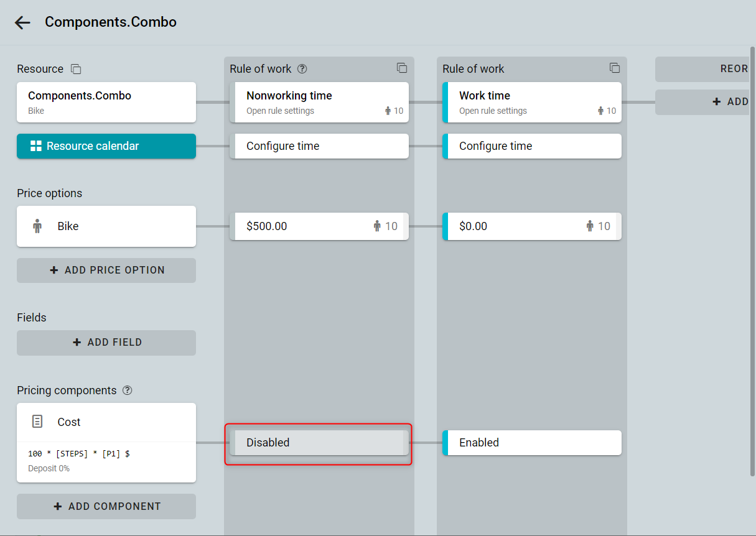Click the vertical scrollbar on the right edge

coord(753,261)
